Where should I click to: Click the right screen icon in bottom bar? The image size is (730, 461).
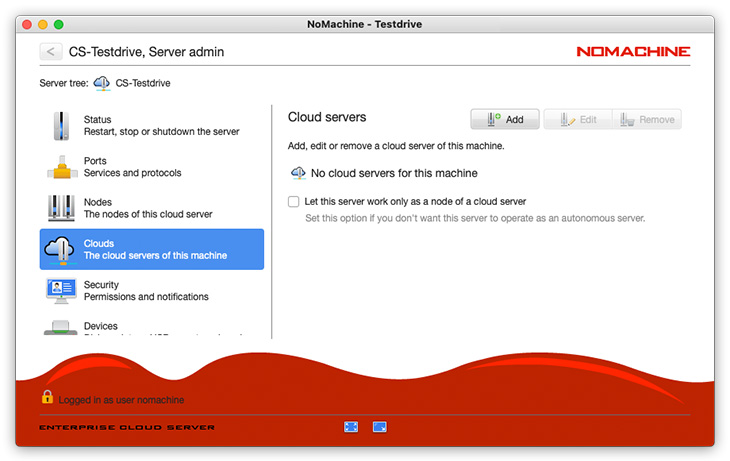(380, 427)
